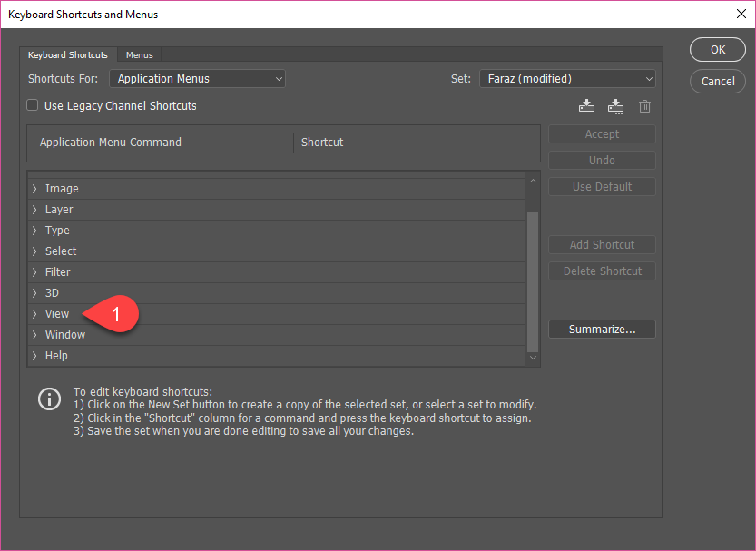Image resolution: width=756 pixels, height=551 pixels.
Task: Select the Type row label
Action: 57,231
